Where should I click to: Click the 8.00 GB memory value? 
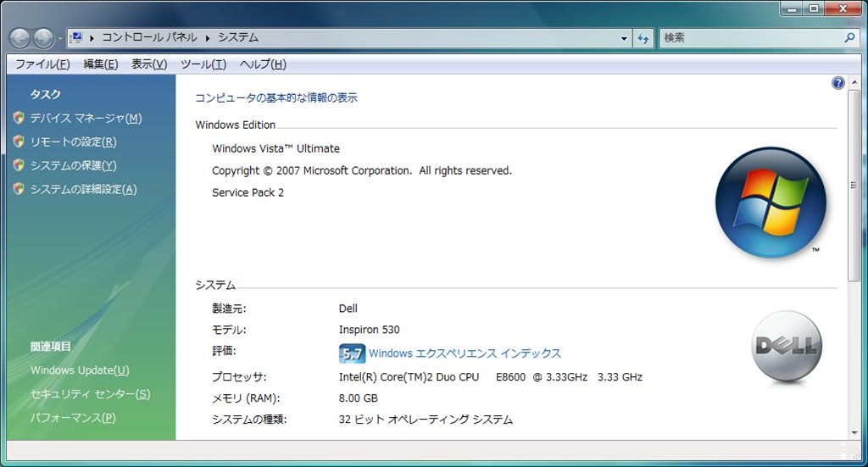[359, 398]
